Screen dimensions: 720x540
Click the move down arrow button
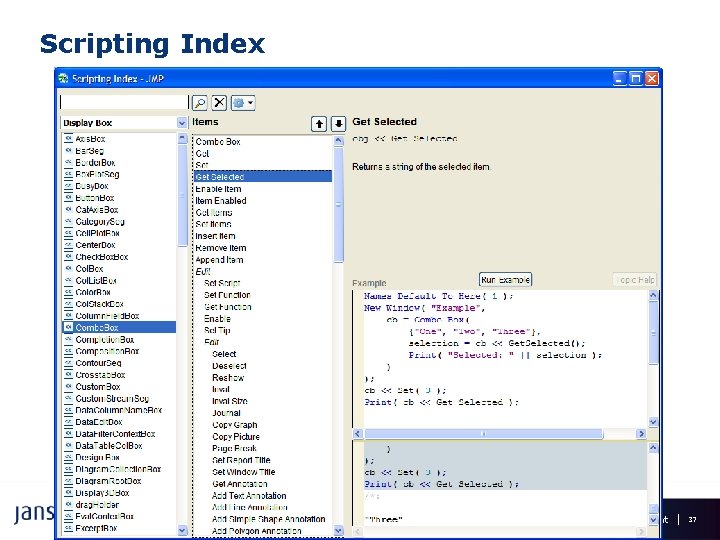tap(338, 124)
